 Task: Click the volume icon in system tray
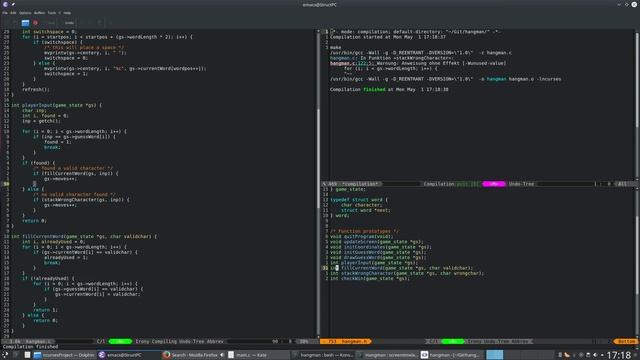[x=595, y=355]
